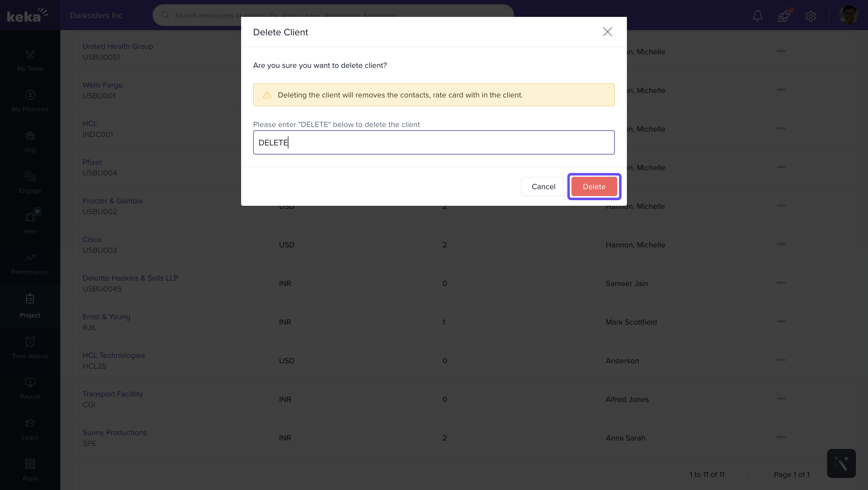The width and height of the screenshot is (868, 490).
Task: Open My Finances section
Action: [x=30, y=101]
